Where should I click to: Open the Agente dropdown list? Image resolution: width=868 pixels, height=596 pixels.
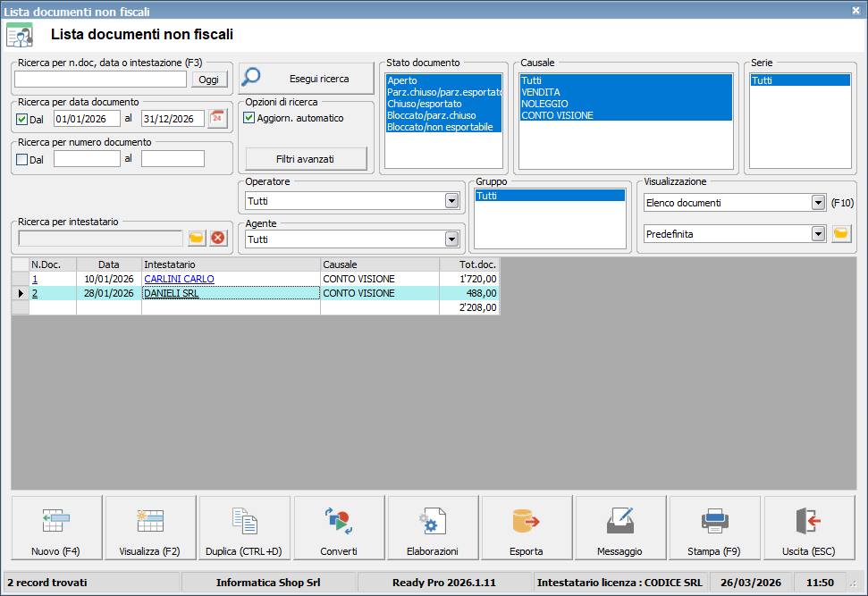coord(451,239)
